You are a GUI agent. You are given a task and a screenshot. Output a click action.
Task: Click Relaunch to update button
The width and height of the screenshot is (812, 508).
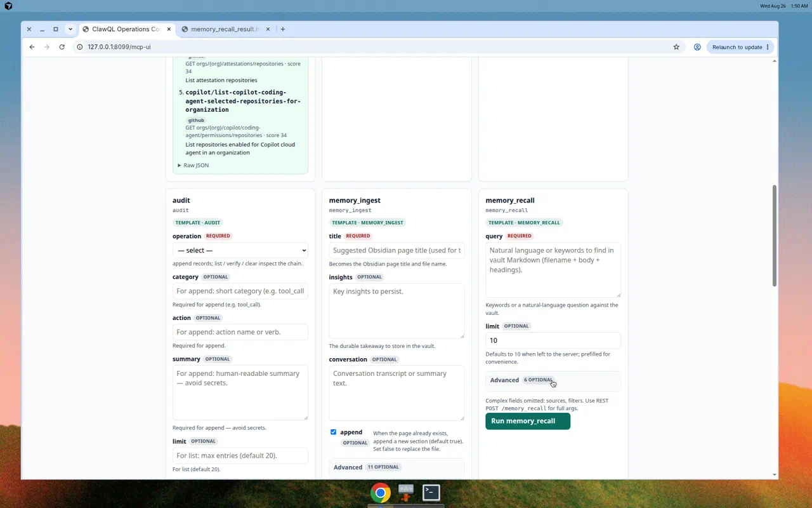[x=737, y=47]
